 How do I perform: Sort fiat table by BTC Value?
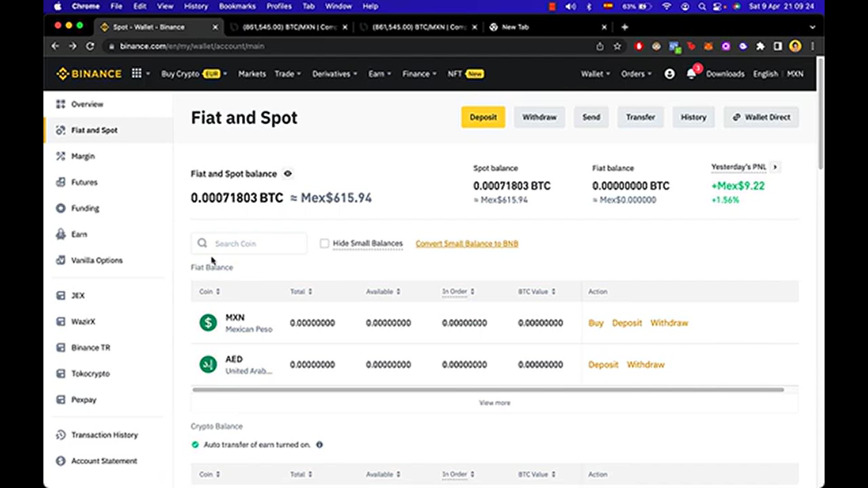(x=537, y=291)
